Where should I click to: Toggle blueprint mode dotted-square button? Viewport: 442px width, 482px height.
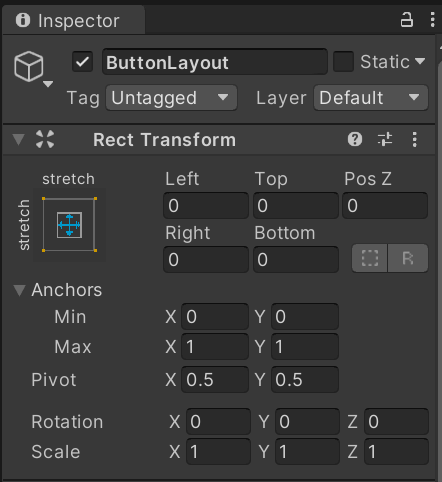[370, 258]
